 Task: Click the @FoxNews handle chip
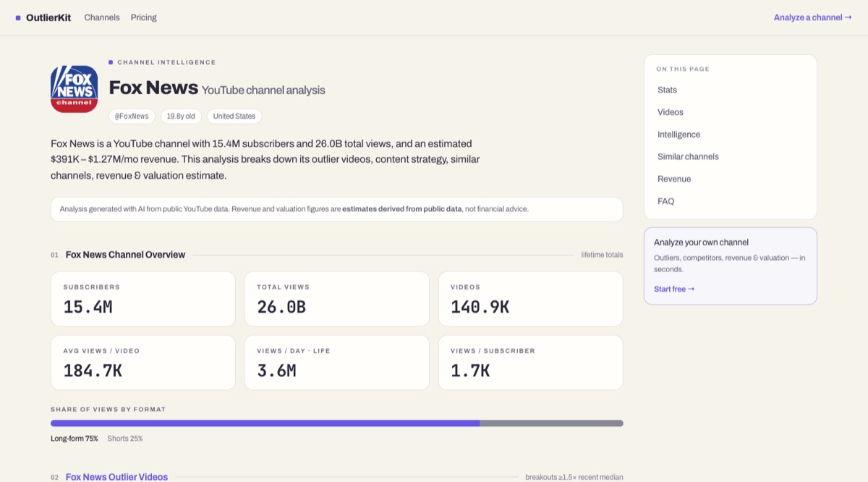pos(132,116)
